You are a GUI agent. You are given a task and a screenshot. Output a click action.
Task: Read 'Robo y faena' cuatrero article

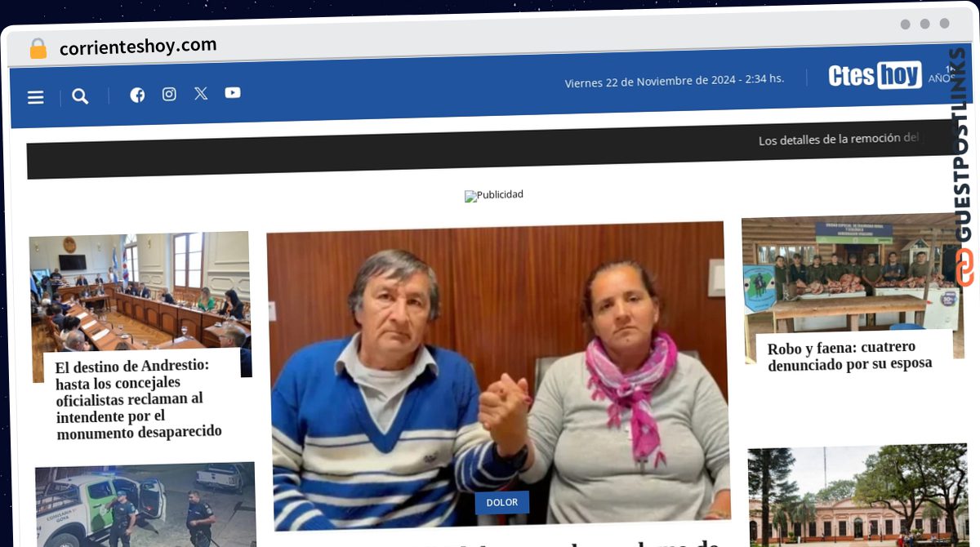click(x=849, y=355)
